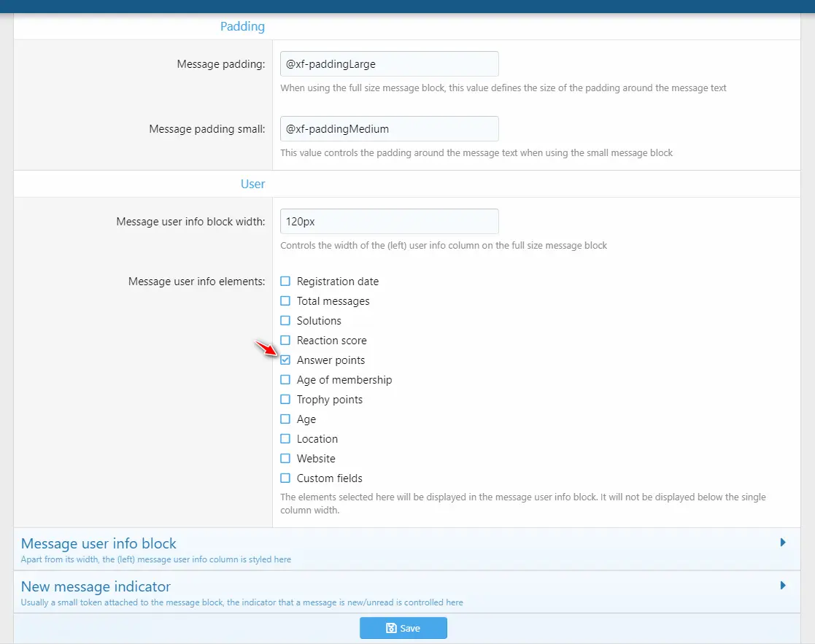The width and height of the screenshot is (815, 644).
Task: Click the 'Trophy points' label text
Action: click(330, 400)
